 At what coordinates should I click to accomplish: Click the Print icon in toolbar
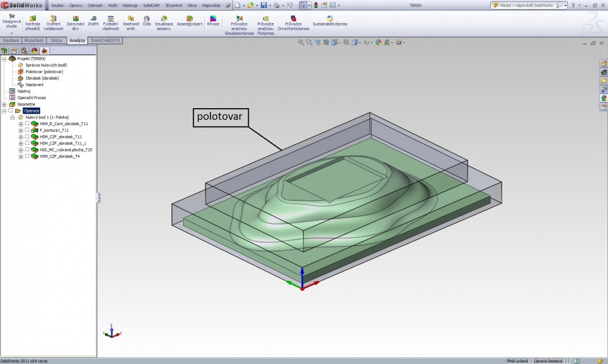(x=277, y=5)
